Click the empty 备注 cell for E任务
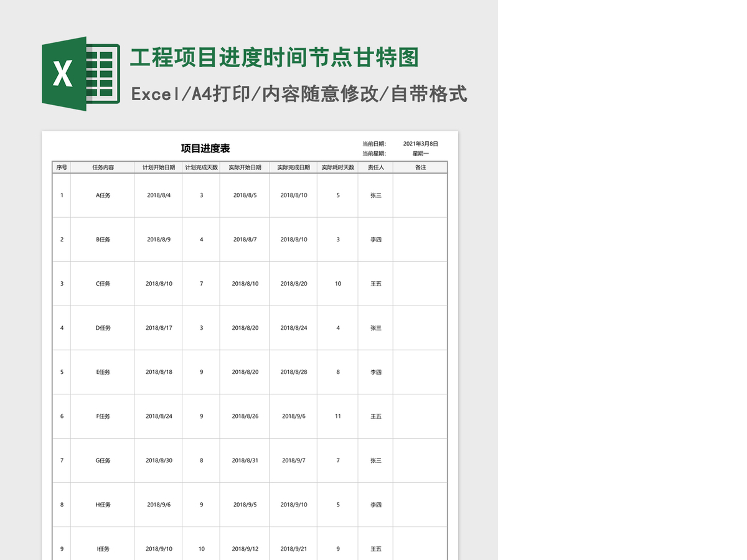This screenshot has height=560, width=747. coord(420,372)
